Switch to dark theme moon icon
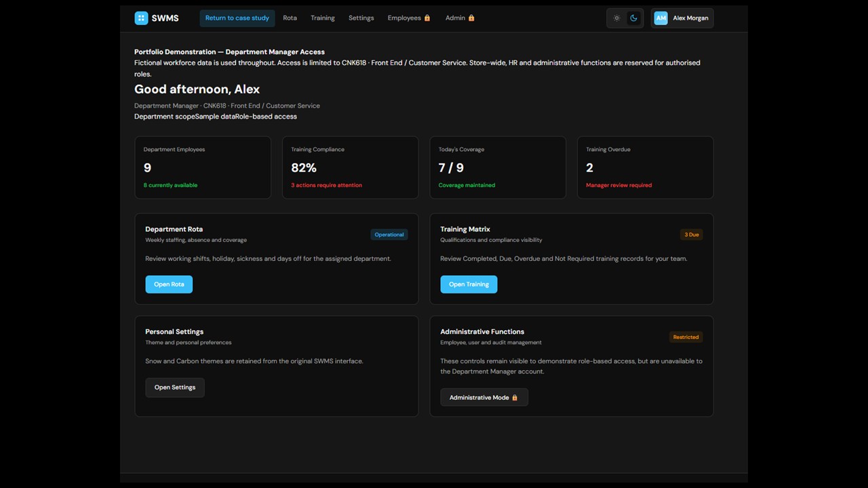Viewport: 868px width, 488px height. [634, 18]
